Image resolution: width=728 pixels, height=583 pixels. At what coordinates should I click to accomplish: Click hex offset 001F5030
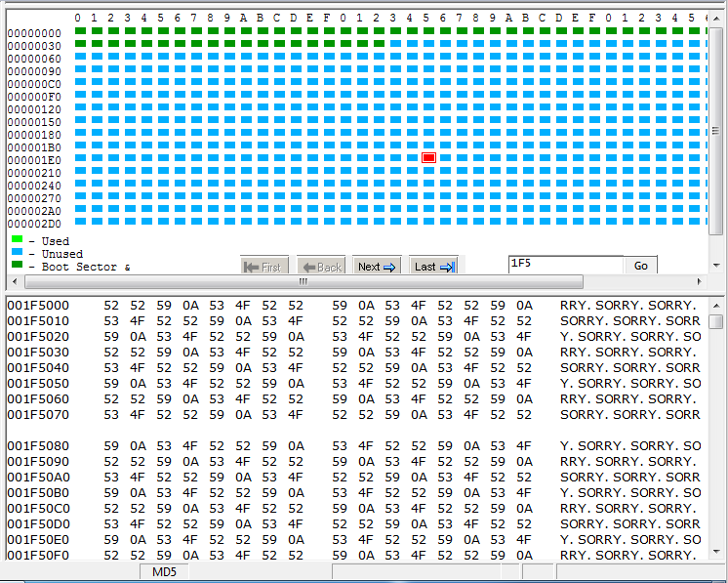(x=38, y=353)
